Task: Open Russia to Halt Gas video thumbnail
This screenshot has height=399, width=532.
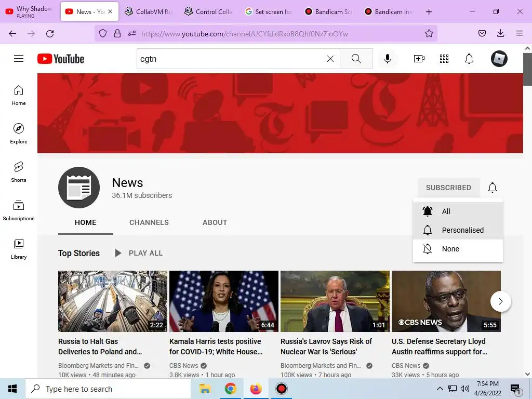Action: click(113, 301)
